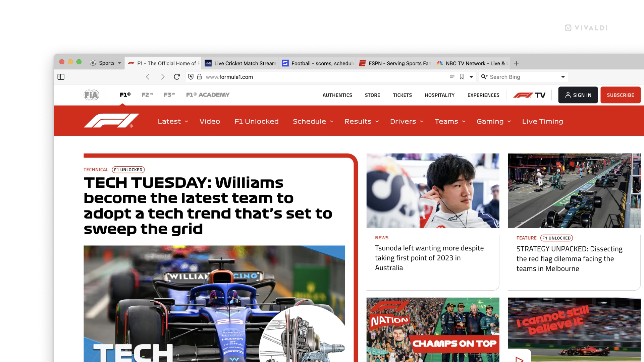Click the red SUBSCRIBE button
The image size is (644, 362).
[x=621, y=95]
